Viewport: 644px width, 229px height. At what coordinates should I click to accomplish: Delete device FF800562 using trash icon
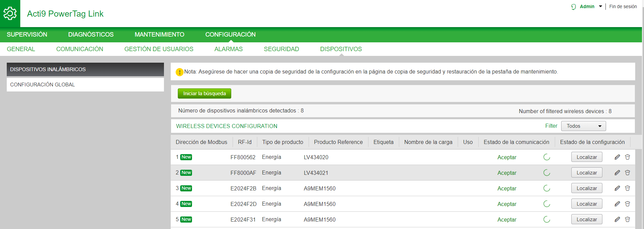tap(627, 157)
